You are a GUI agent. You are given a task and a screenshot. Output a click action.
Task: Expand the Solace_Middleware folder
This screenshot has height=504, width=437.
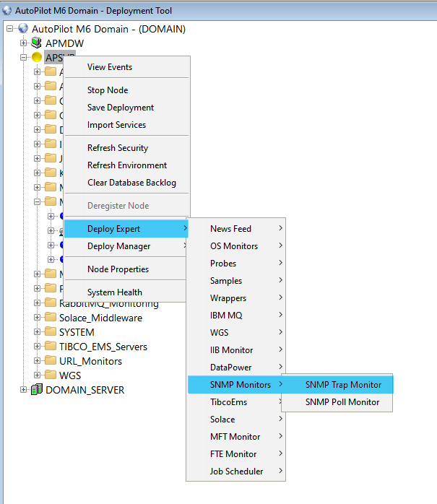(x=38, y=317)
